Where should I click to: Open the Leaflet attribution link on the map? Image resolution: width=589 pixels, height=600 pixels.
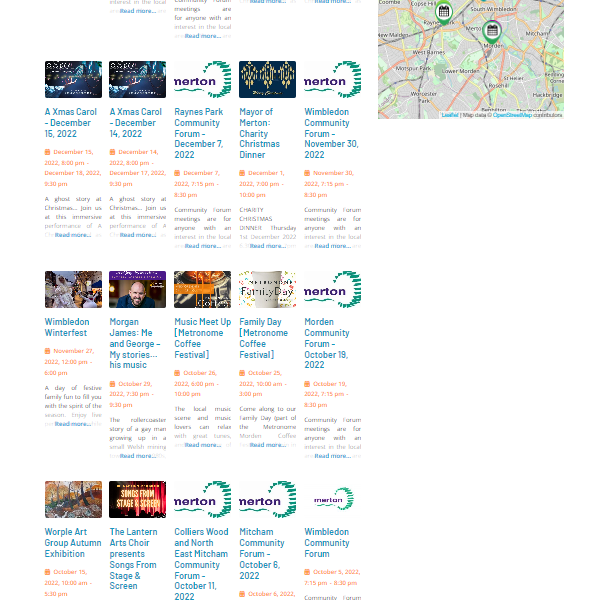450,115
